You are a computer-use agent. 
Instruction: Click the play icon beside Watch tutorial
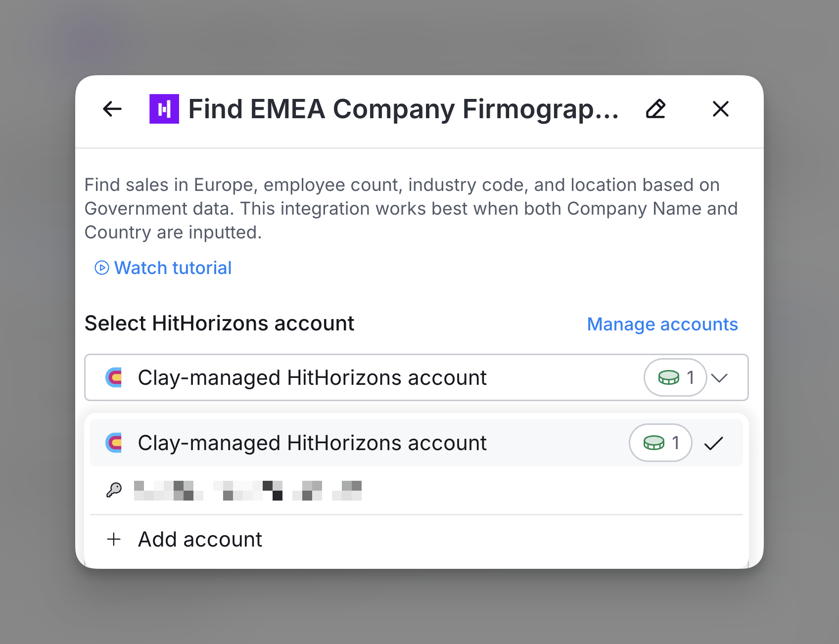pyautogui.click(x=102, y=268)
